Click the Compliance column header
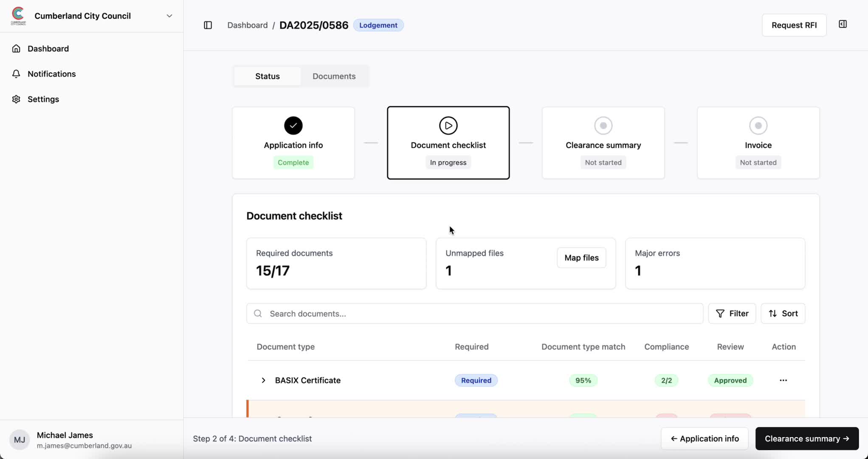Screen dimensions: 868x459 coord(667,347)
